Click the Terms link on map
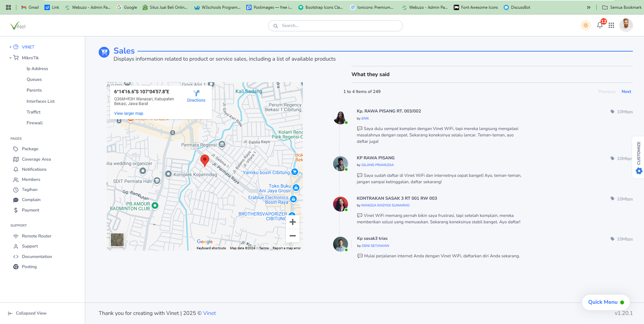Viewport: 644px width, 324px height. [x=264, y=248]
